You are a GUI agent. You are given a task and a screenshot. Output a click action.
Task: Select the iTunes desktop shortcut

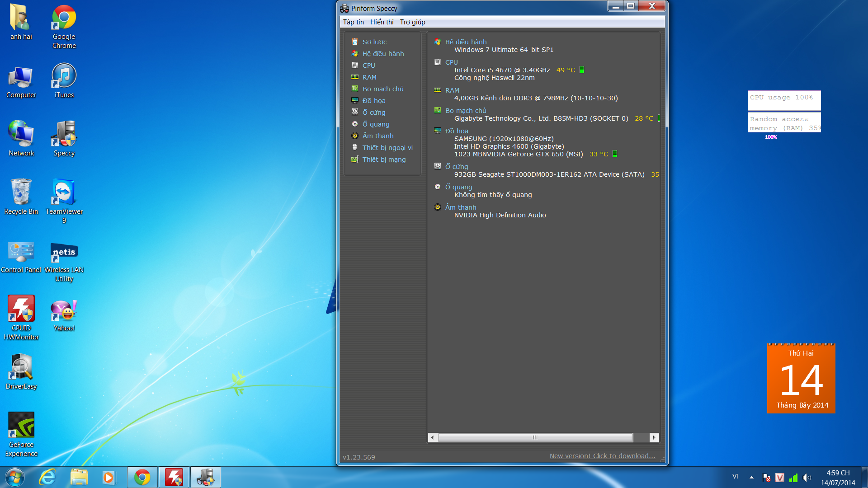64,81
